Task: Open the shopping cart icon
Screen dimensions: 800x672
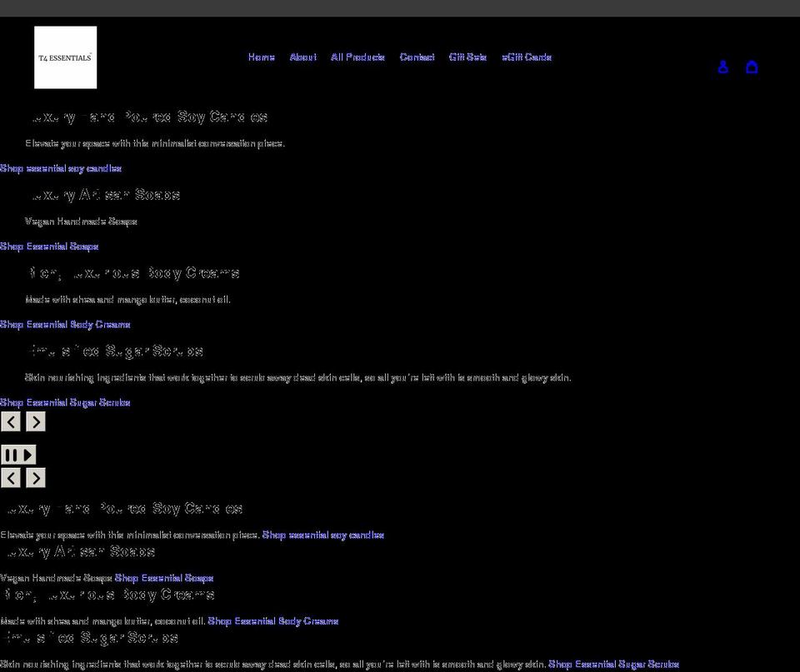Action: coord(752,67)
